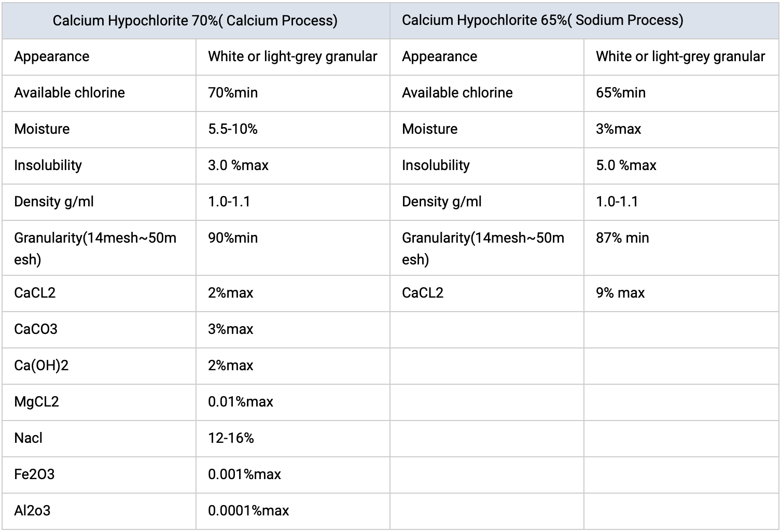Select the Insolubility 5.0 %max cell

click(681, 165)
